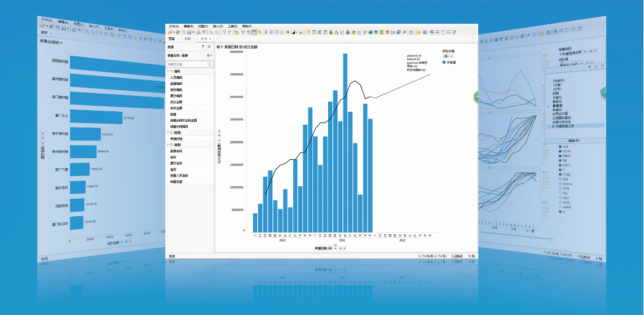The height and width of the screenshot is (315, 644).
Task: Click the open folder icon in the center toolbar
Action: [170, 33]
